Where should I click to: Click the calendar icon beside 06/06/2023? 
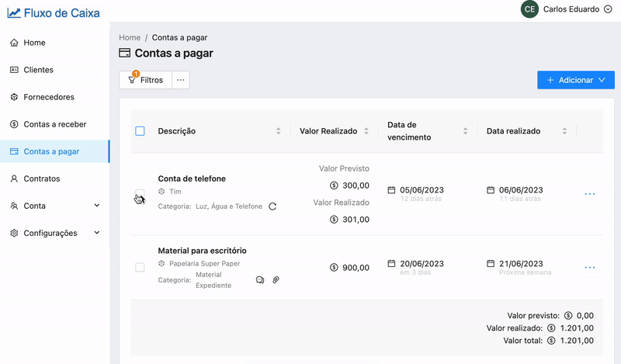pyautogui.click(x=491, y=190)
